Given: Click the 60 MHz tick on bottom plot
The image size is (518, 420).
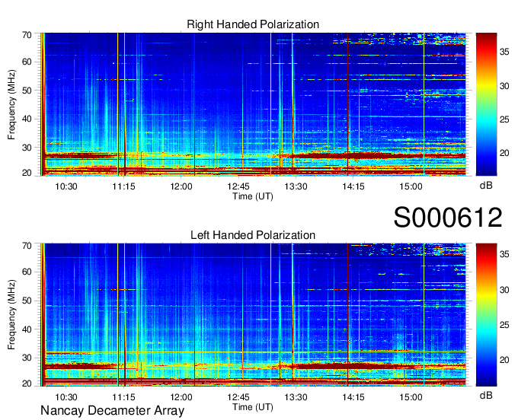Looking at the screenshot, I should (27, 272).
